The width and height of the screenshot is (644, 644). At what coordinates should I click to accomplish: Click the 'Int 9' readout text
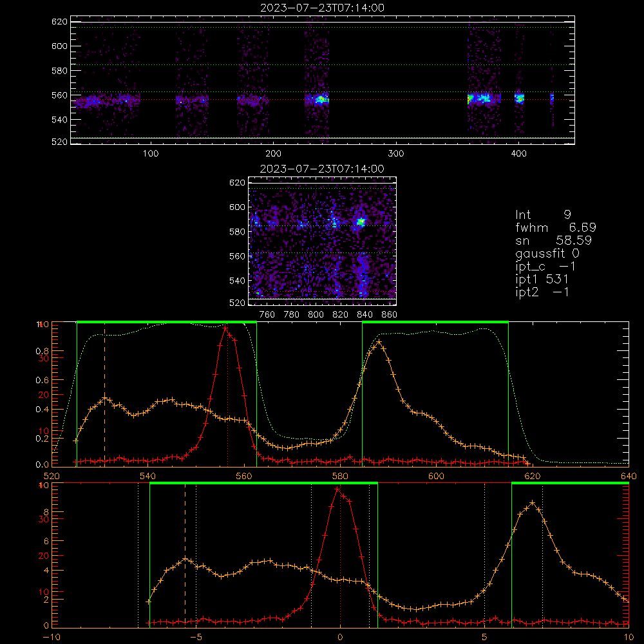(x=543, y=214)
